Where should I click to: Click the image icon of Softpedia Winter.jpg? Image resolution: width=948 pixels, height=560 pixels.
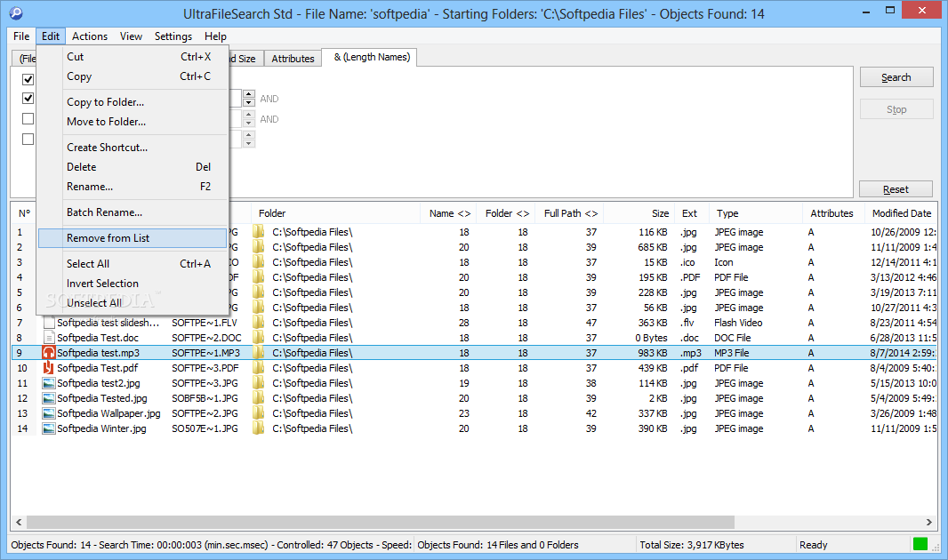coord(48,428)
